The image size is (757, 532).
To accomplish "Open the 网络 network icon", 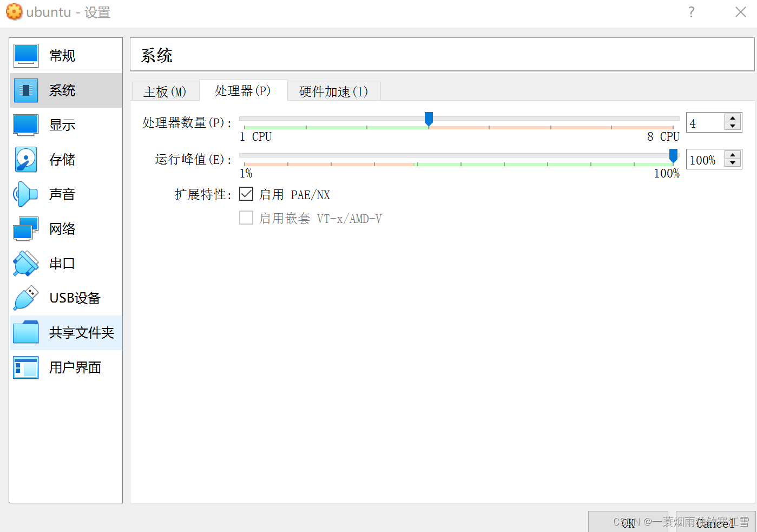I will tap(26, 229).
